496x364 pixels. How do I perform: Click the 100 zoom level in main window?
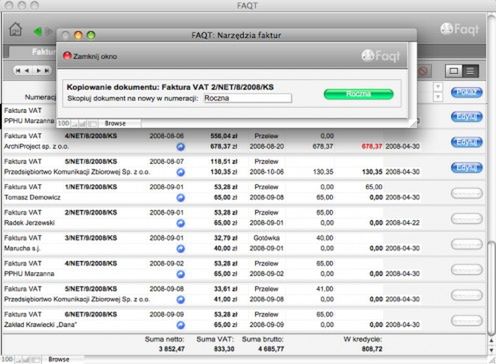pos(7,359)
